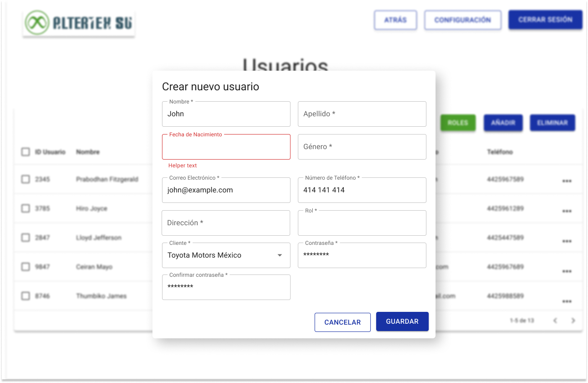588x383 pixels.
Task: Click the ID Usuario column header
Action: tap(50, 152)
